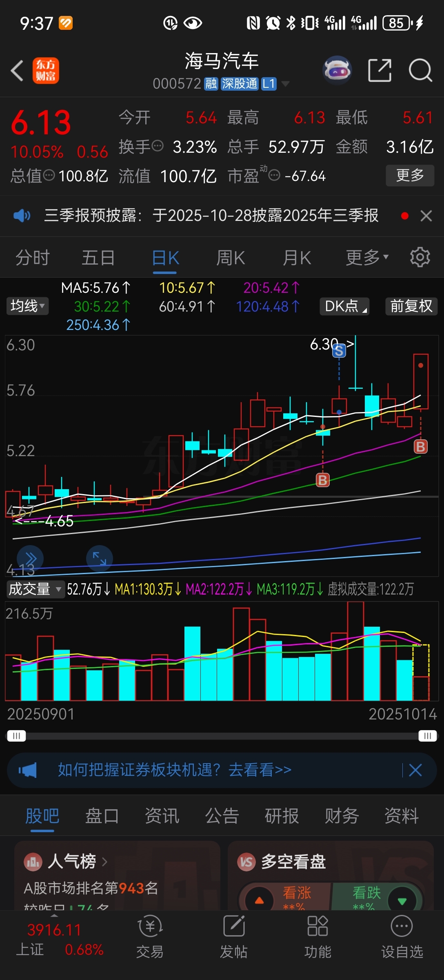Open the 更多 chart period dropdown
The height and width of the screenshot is (980, 444).
(367, 258)
